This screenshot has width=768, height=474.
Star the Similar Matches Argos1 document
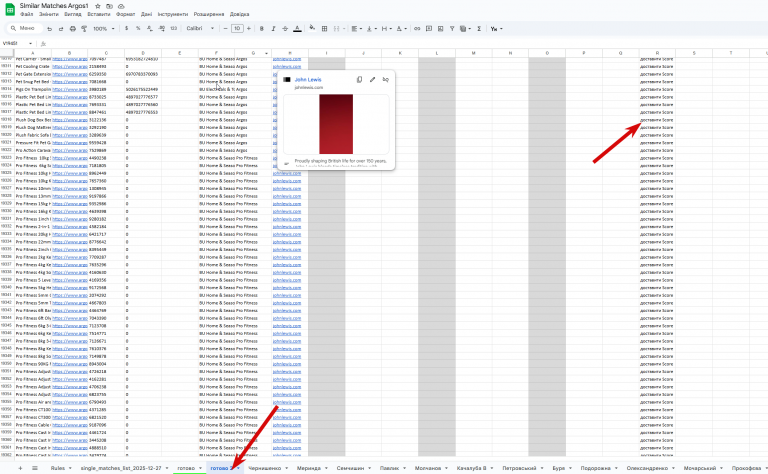pos(98,6)
